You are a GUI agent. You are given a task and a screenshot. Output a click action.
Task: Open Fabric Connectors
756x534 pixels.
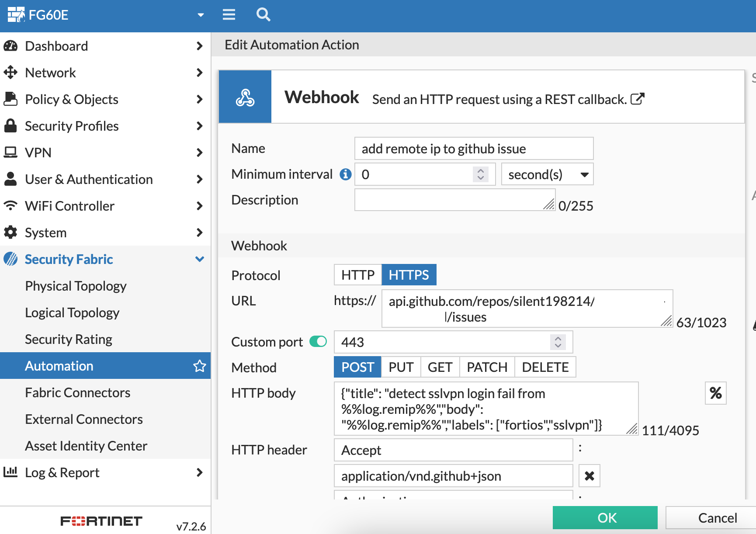pyautogui.click(x=77, y=392)
